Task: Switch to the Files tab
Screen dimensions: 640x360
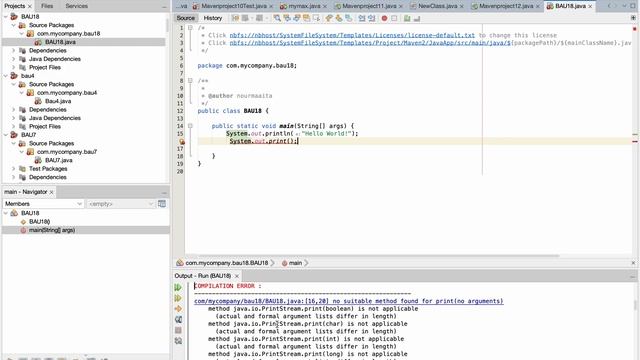Action: [x=47, y=6]
